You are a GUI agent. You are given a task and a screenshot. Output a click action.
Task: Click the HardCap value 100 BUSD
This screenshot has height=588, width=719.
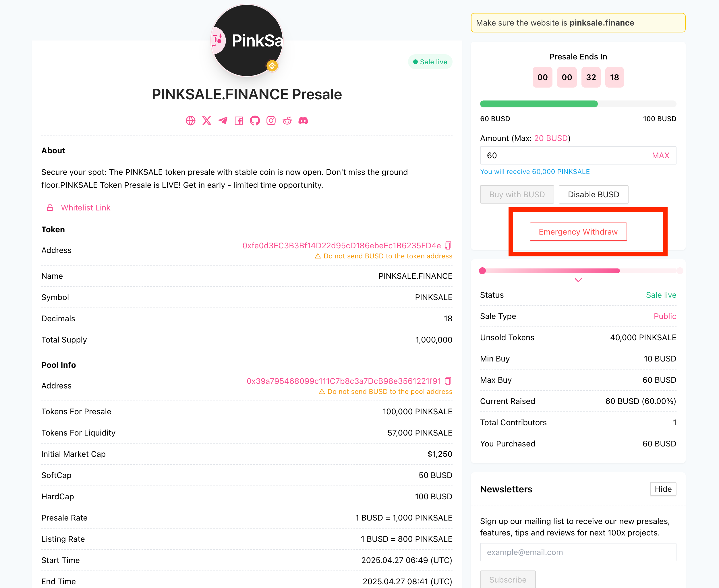(x=434, y=496)
